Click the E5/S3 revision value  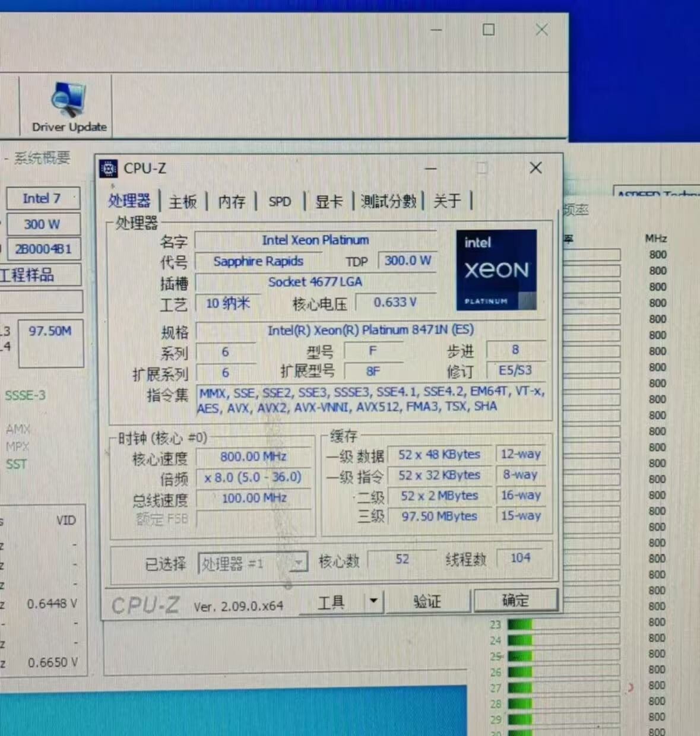pyautogui.click(x=515, y=370)
